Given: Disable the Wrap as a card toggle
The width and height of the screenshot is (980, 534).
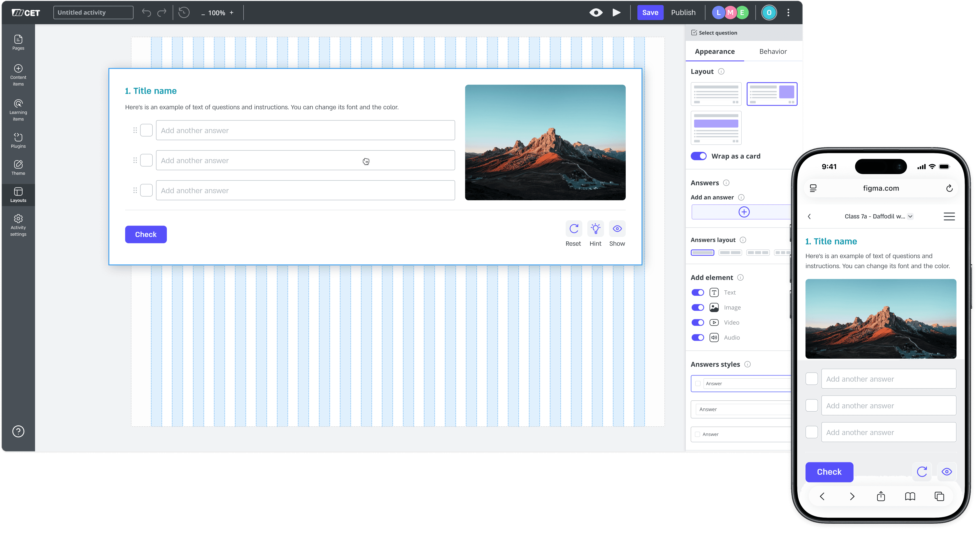Looking at the screenshot, I should (x=699, y=156).
